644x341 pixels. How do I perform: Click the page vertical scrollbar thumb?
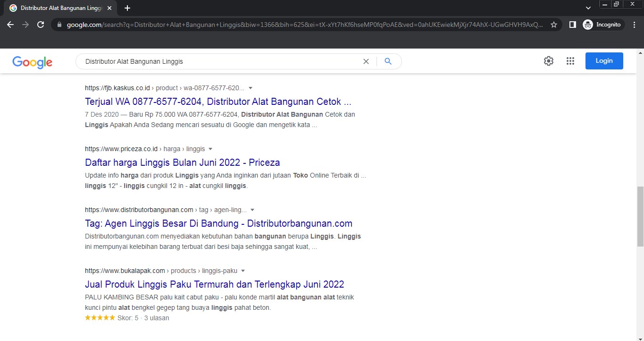click(640, 216)
